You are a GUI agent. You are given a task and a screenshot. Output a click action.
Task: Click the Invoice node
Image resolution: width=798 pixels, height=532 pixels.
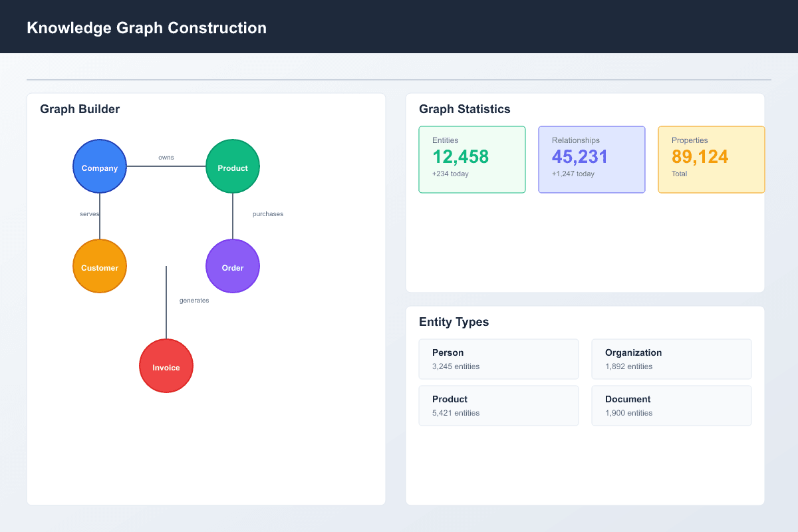[166, 366]
